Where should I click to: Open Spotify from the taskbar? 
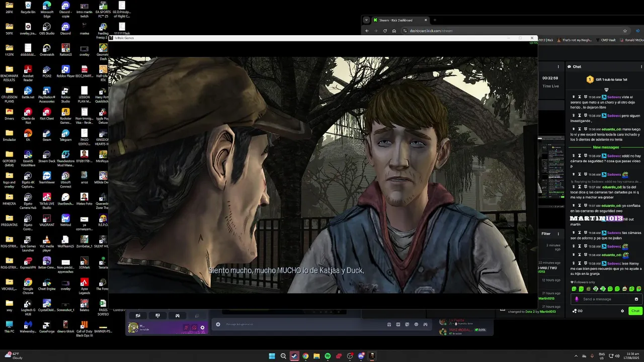pyautogui.click(x=328, y=356)
